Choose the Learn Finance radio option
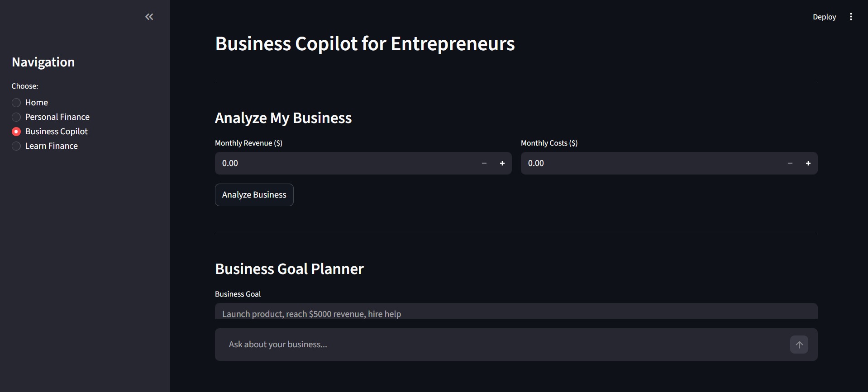 16,146
